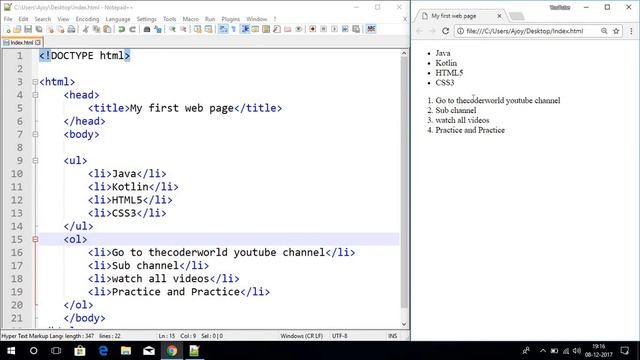Click the UTF-8 status bar entry
Image resolution: width=640 pixels, height=360 pixels.
(x=340, y=336)
